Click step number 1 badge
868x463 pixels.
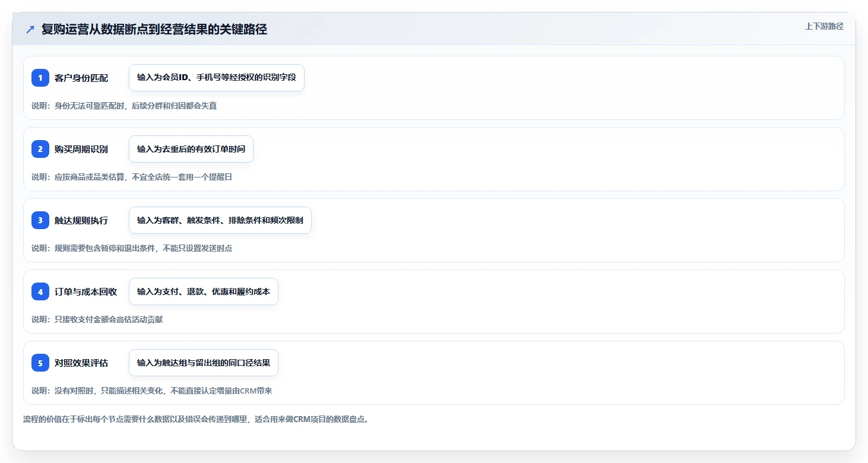click(x=40, y=78)
